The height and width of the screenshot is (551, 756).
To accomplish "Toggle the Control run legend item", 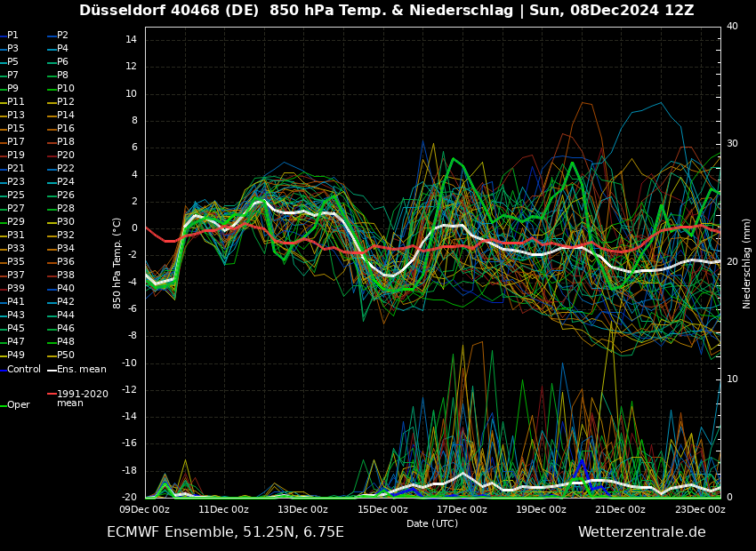I will click(x=23, y=369).
